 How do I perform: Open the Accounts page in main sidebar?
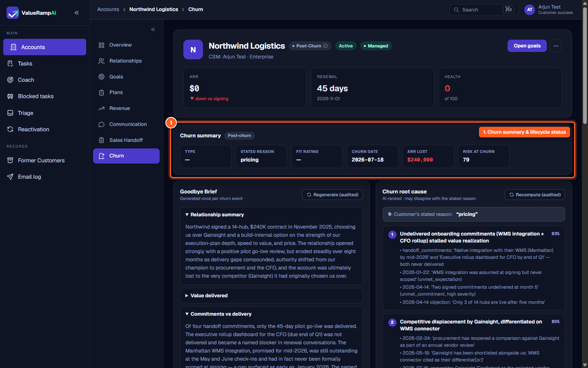point(45,47)
